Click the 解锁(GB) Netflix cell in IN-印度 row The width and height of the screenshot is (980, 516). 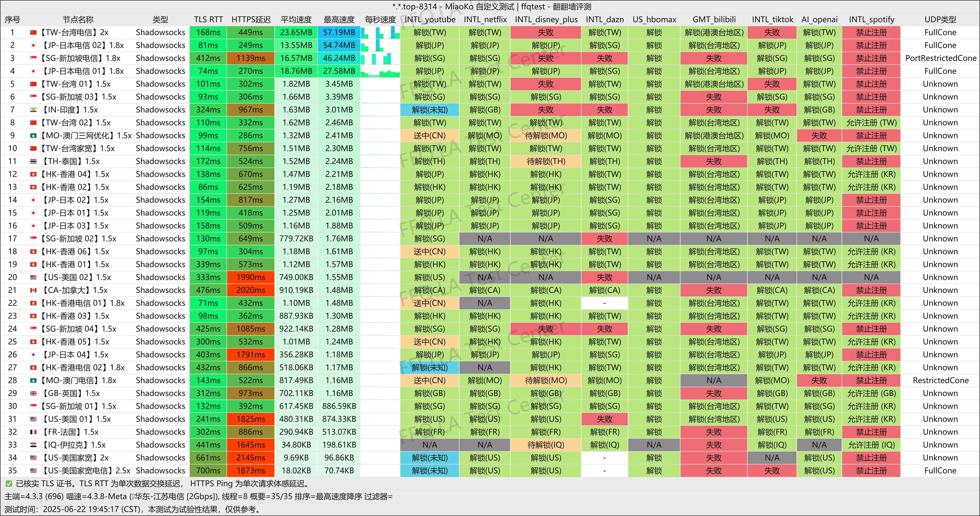485,110
